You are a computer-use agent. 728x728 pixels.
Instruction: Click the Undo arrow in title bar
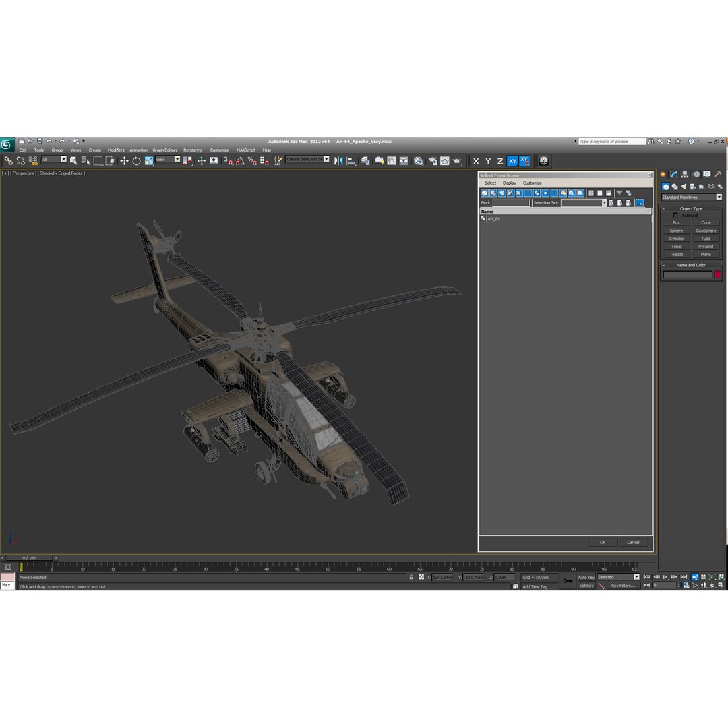tap(49, 141)
